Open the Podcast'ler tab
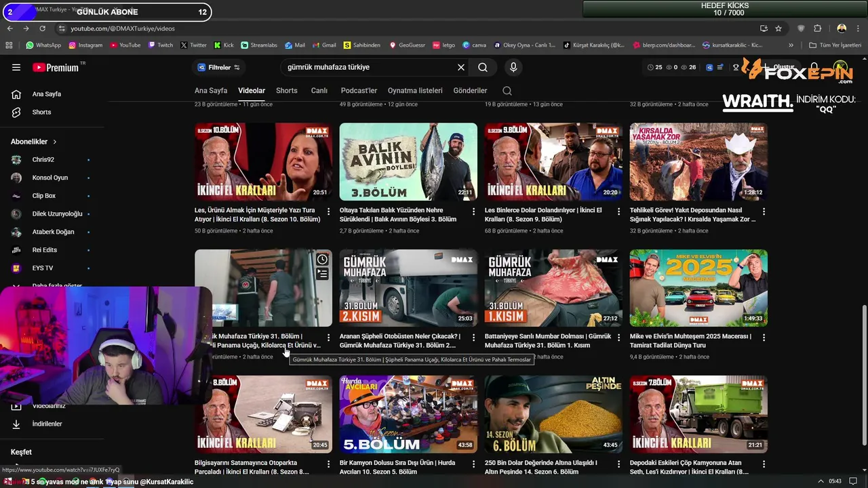This screenshot has width=868, height=488. point(359,91)
